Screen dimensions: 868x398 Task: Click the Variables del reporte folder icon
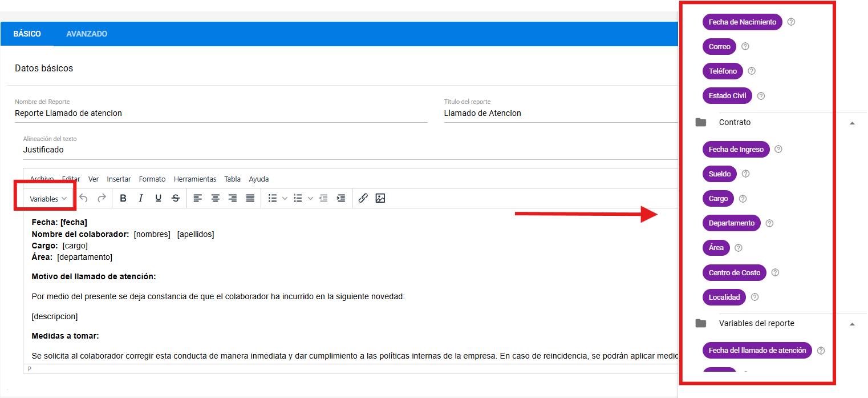701,323
